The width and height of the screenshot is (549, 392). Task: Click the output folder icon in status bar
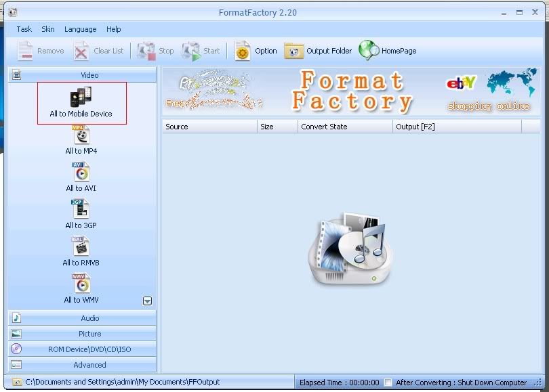[x=17, y=383]
